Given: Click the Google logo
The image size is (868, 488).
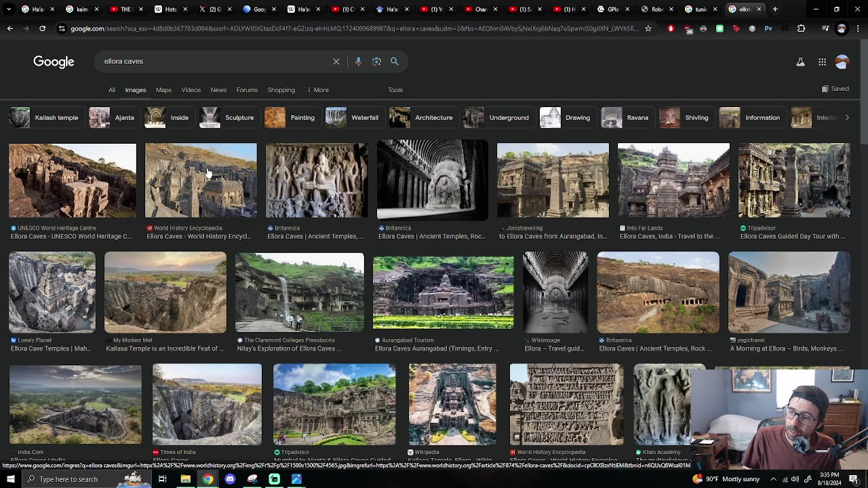Looking at the screenshot, I should 54,62.
